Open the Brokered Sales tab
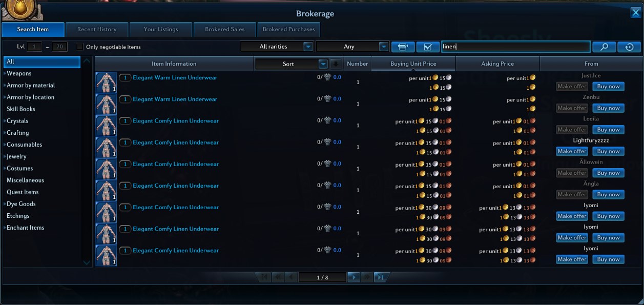The width and height of the screenshot is (644, 305). click(225, 29)
